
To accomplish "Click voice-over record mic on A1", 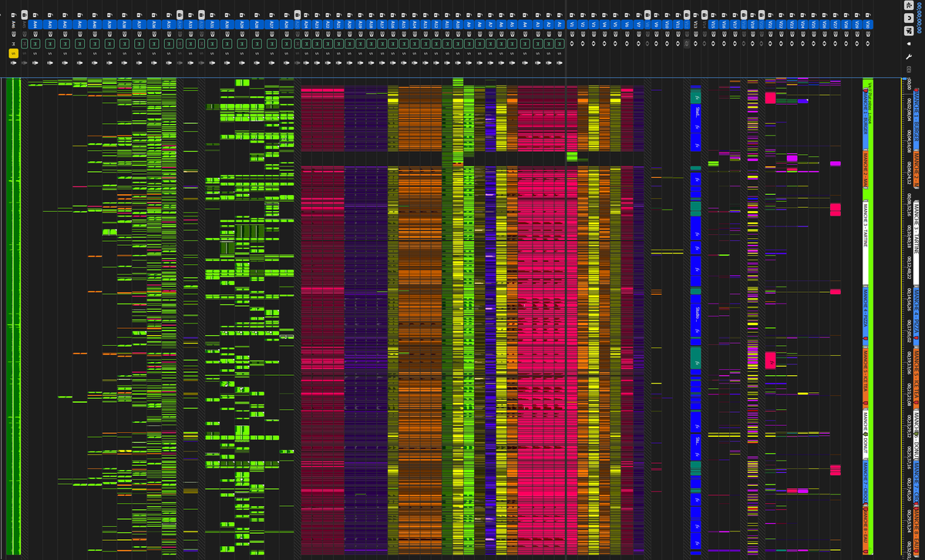I will coord(560,62).
